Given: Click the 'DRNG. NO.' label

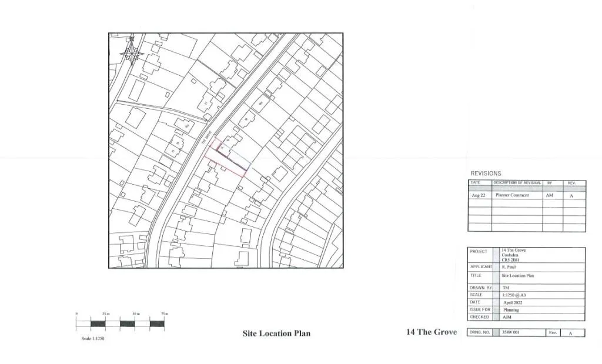Looking at the screenshot, I should click(x=480, y=332).
